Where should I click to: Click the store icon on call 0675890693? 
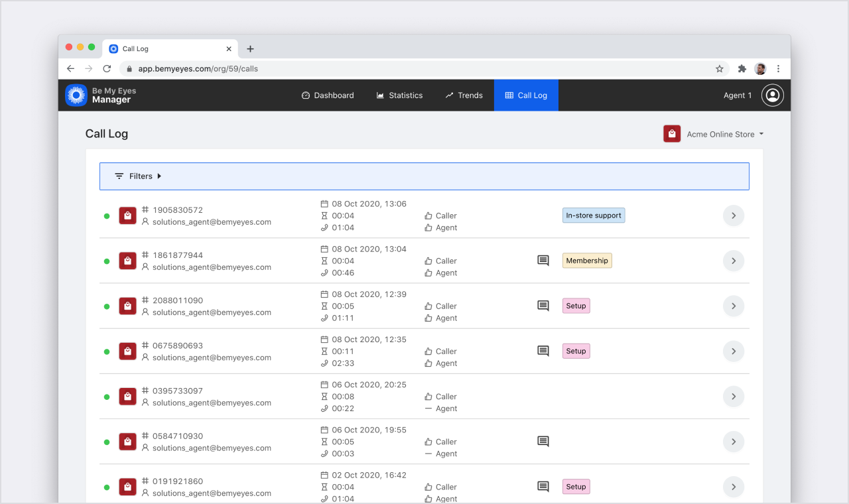point(127,351)
